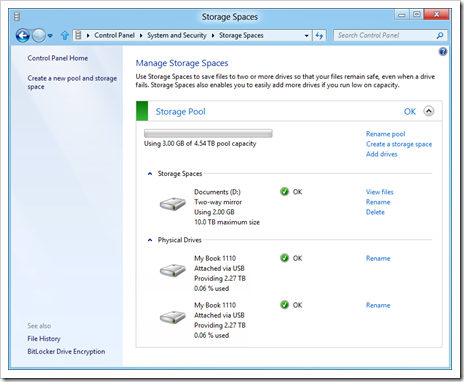The width and height of the screenshot is (464, 382).
Task: Open BitLocker Drive Encryption link
Action: tap(66, 352)
